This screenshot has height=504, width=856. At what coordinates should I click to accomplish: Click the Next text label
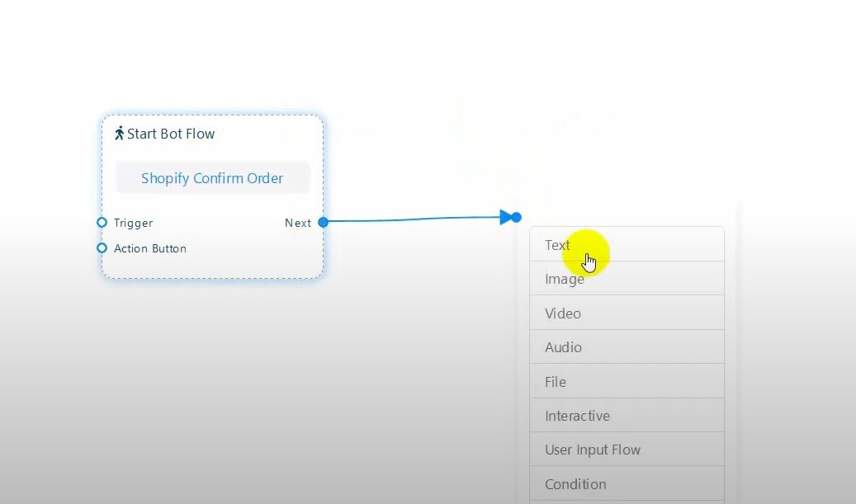pos(298,223)
